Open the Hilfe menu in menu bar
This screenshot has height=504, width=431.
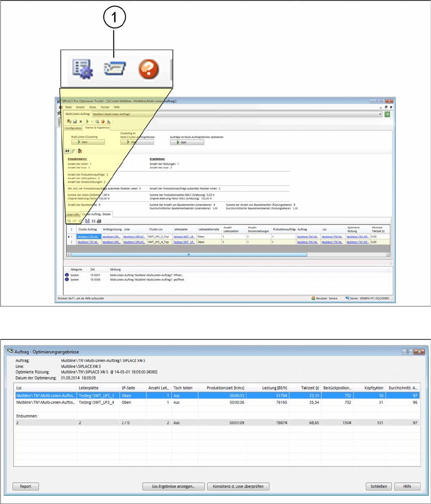(x=116, y=107)
